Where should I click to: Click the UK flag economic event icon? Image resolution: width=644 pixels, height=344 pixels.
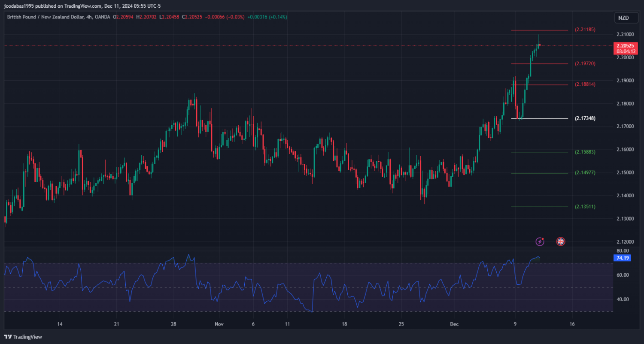560,241
